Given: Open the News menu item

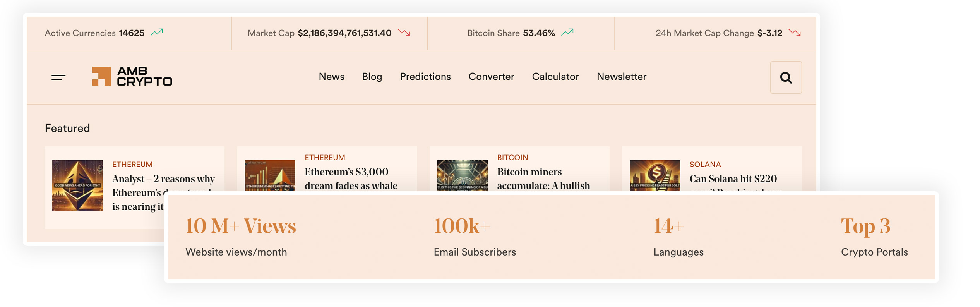Looking at the screenshot, I should tap(331, 77).
